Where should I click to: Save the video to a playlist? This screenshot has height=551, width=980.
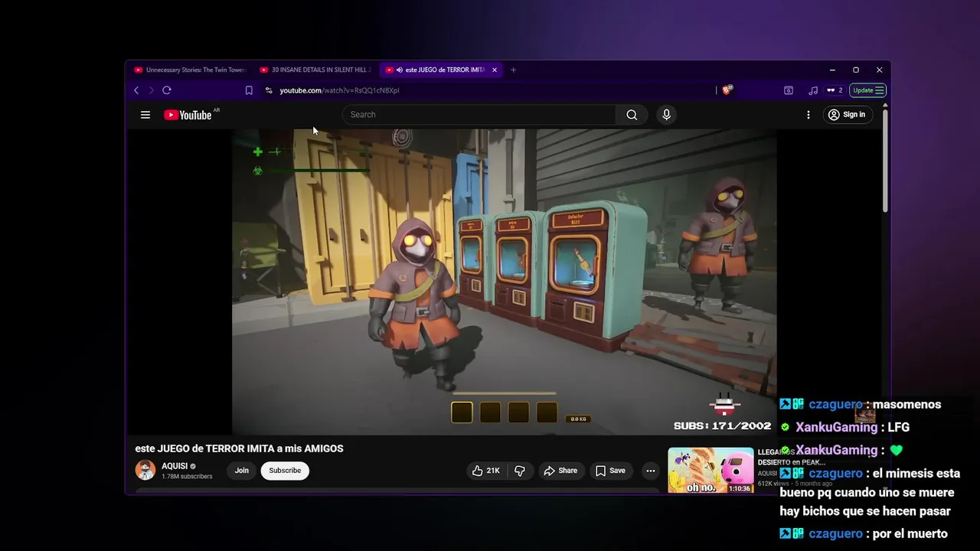pos(610,471)
